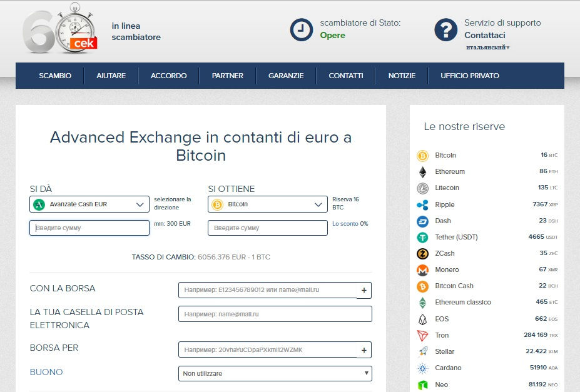Click the Ethereum icon in reserves
580x392 pixels.
pos(422,172)
